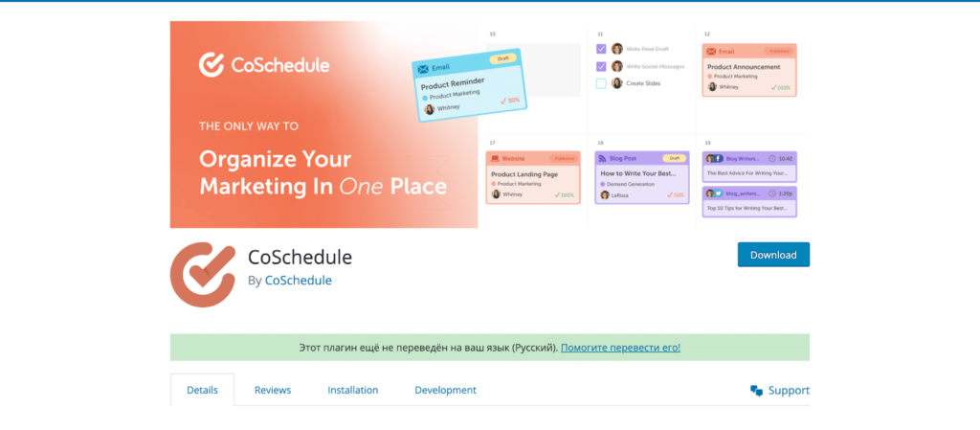Click the envelope icon on Product Reminder card

[x=423, y=68]
